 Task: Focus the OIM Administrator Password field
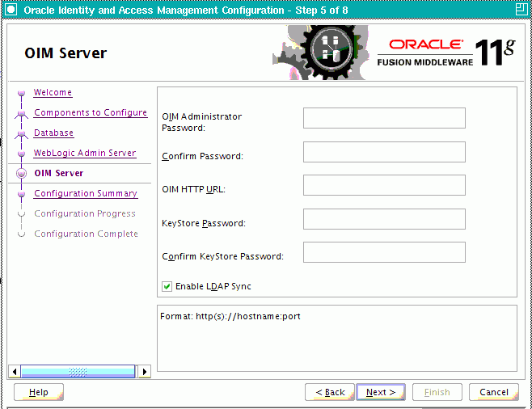(384, 118)
